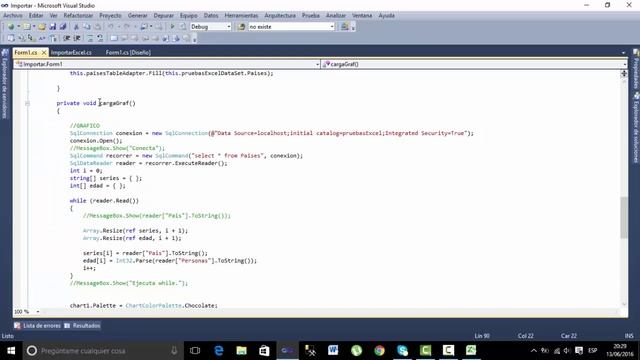Open Skype from the taskbar
The image size is (640, 360).
coord(402,351)
